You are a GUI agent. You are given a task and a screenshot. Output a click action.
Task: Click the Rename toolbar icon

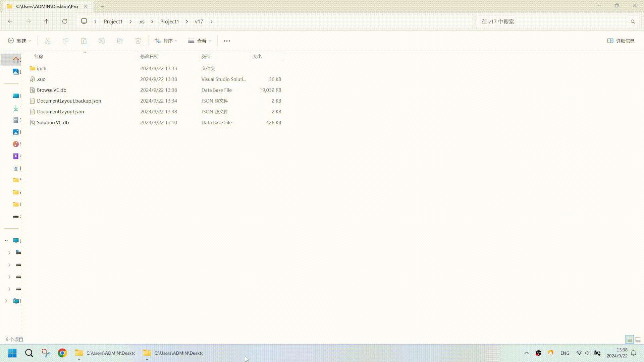click(x=102, y=41)
